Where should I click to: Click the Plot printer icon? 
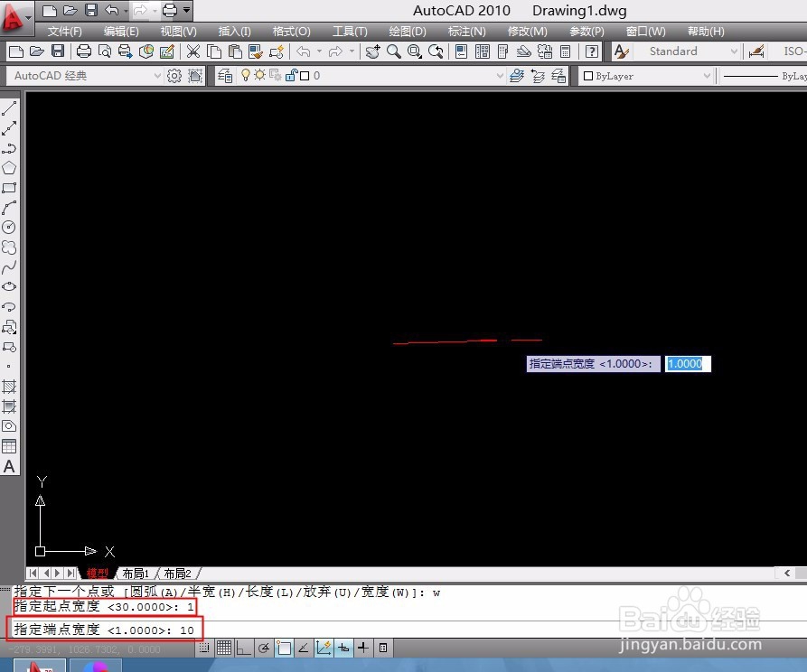point(83,51)
